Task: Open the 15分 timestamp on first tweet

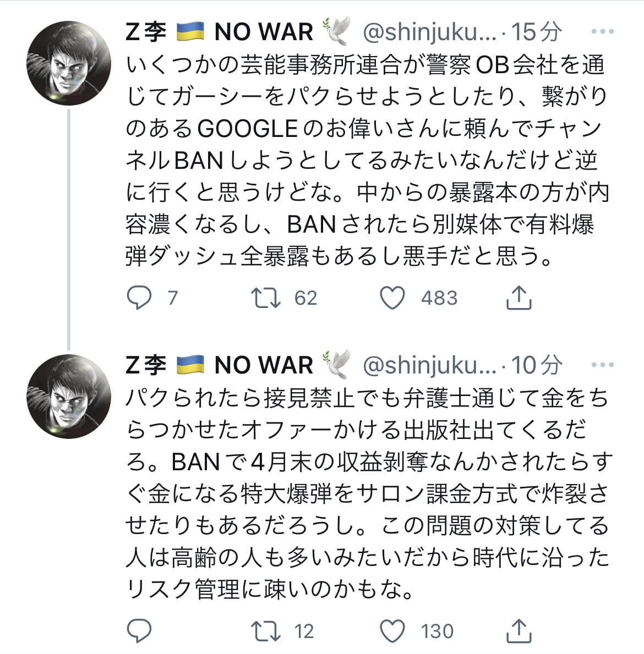Action: pyautogui.click(x=537, y=32)
